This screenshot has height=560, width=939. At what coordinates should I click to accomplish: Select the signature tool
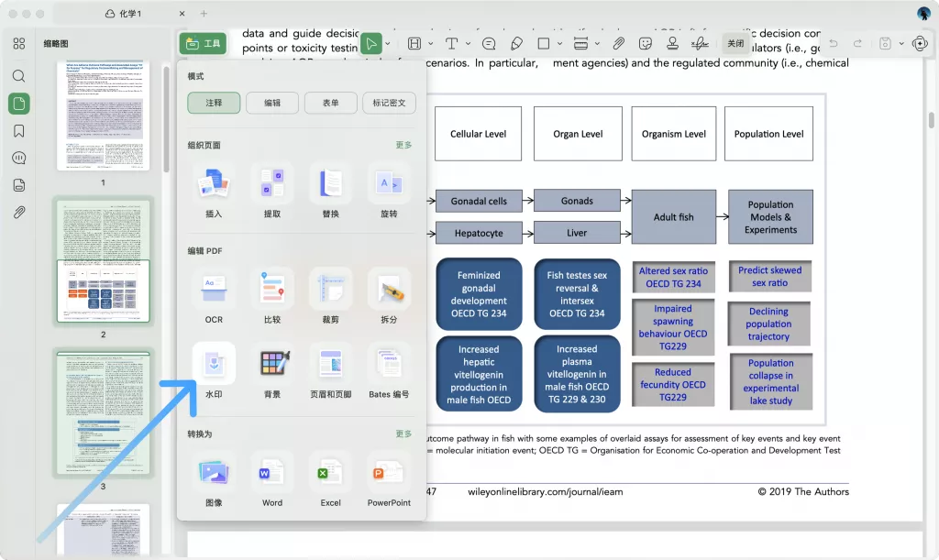(x=700, y=43)
